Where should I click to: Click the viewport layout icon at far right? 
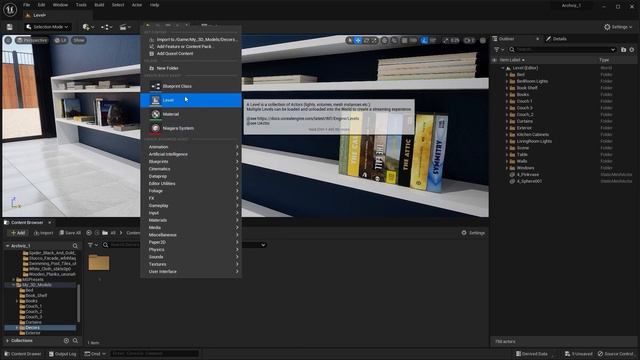point(483,40)
